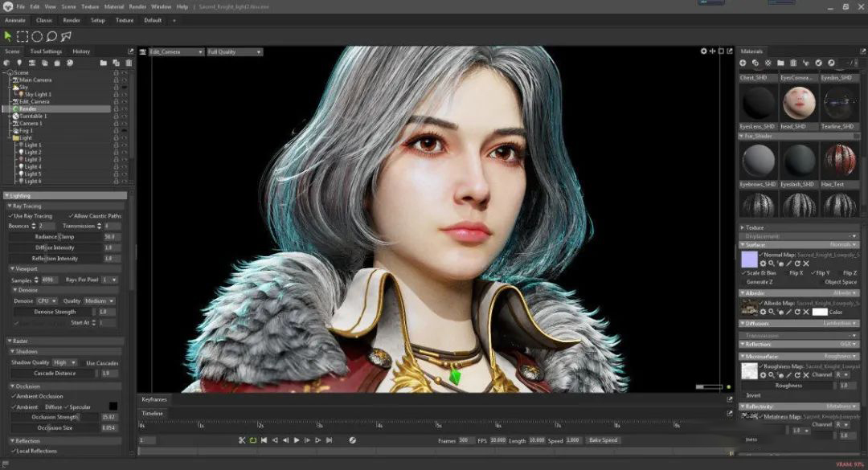Play the timeline animation

coord(296,440)
